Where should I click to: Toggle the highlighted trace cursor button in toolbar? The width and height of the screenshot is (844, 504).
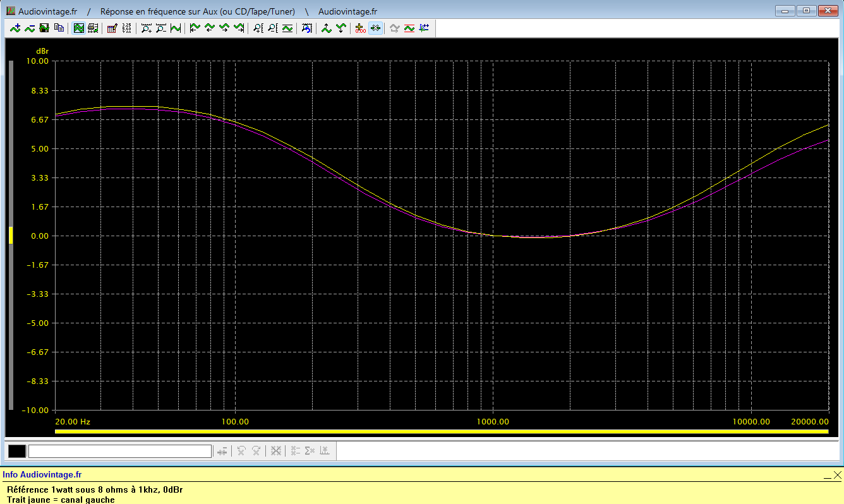[375, 28]
